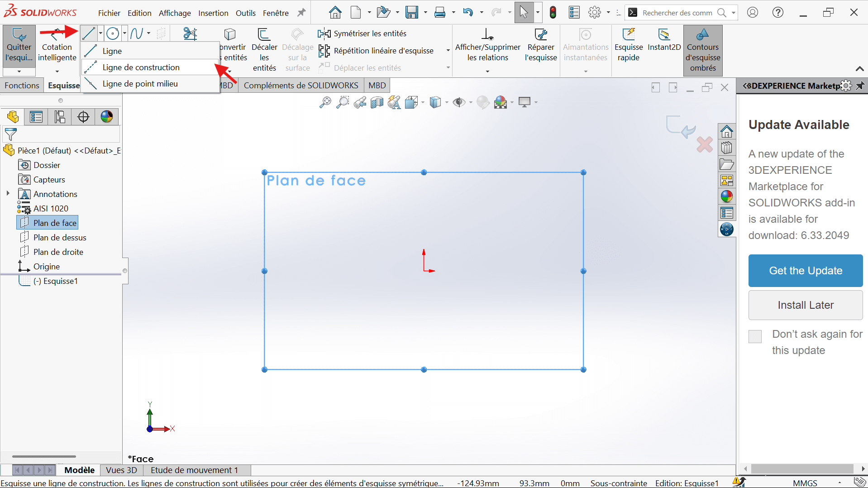This screenshot has height=488, width=868.
Task: Click the Rechercher des commandes search field
Action: click(677, 13)
